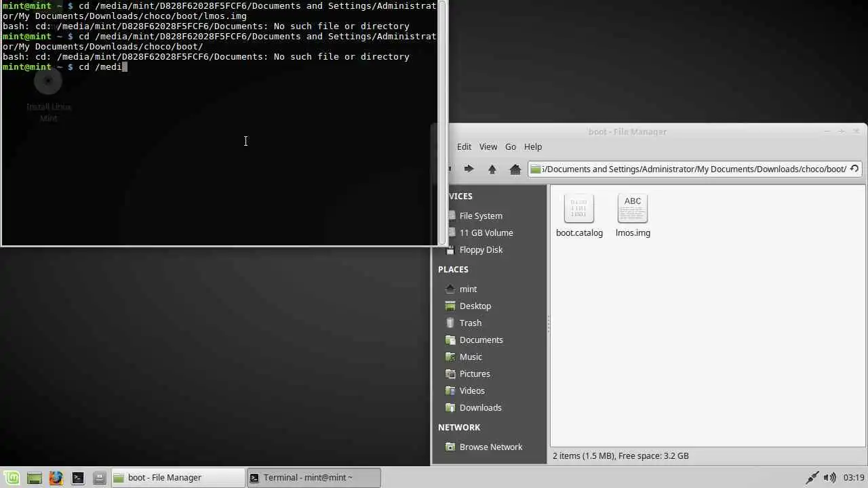Image resolution: width=868 pixels, height=488 pixels.
Task: Select the Floppy Disk label in Devices
Action: pyautogui.click(x=481, y=249)
